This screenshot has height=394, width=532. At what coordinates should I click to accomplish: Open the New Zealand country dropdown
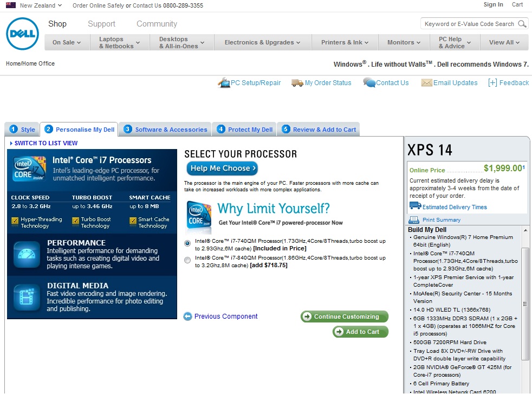point(41,5)
